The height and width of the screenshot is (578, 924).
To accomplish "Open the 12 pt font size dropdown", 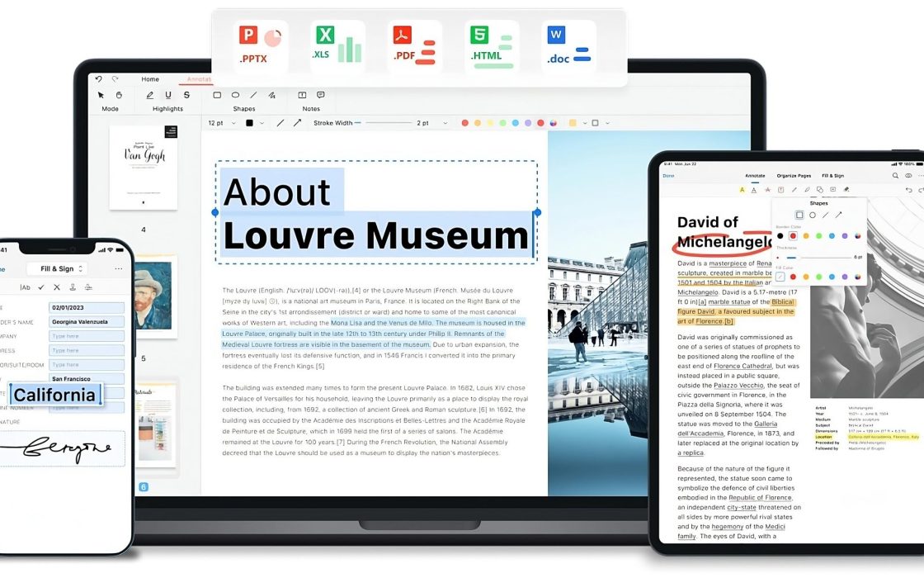I will point(221,123).
